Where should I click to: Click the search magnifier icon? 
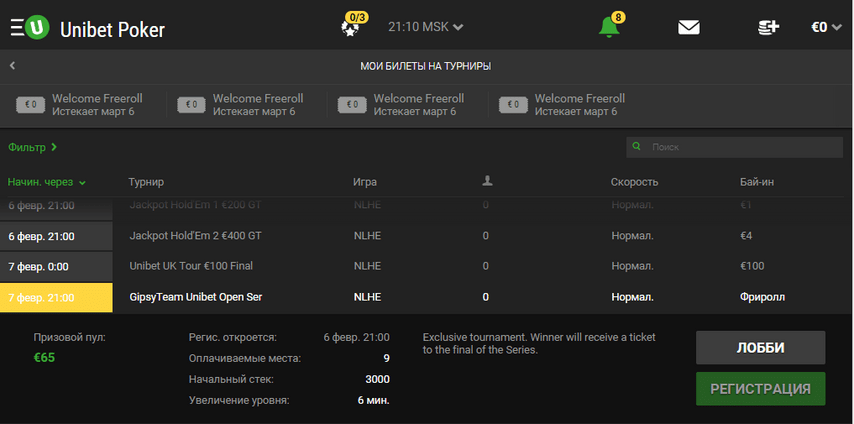636,147
